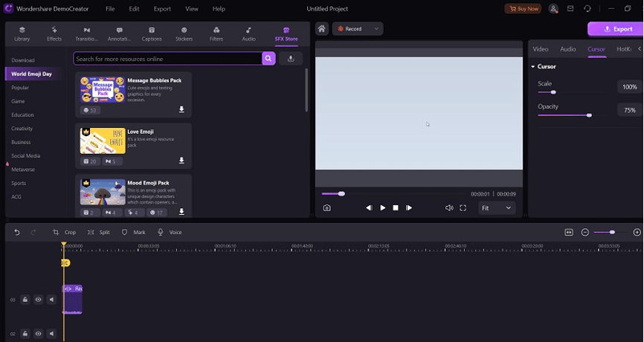
Task: Click the search resources input field
Action: coord(167,59)
